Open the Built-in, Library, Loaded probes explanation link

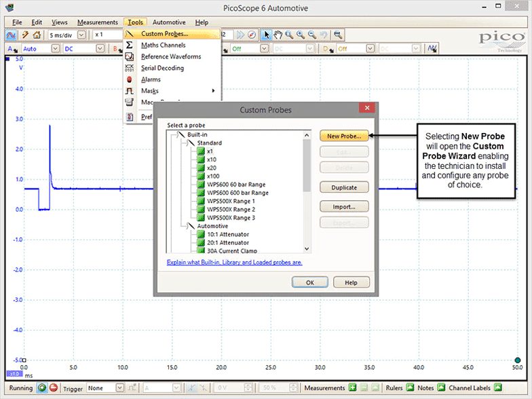click(234, 262)
